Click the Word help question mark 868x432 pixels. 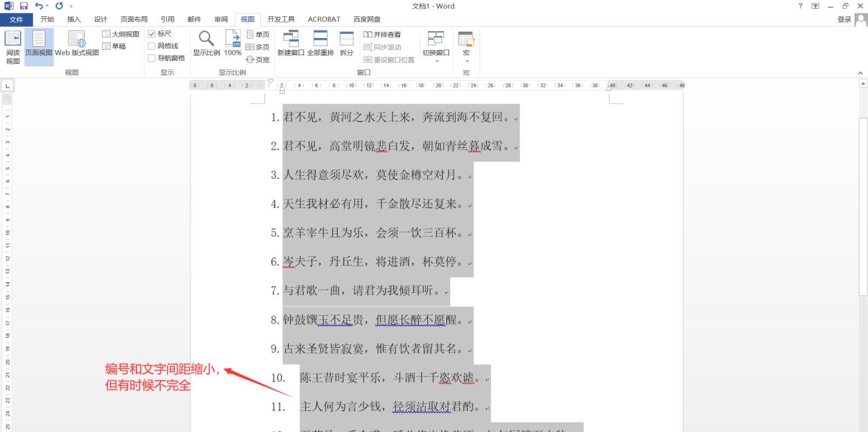coord(802,6)
